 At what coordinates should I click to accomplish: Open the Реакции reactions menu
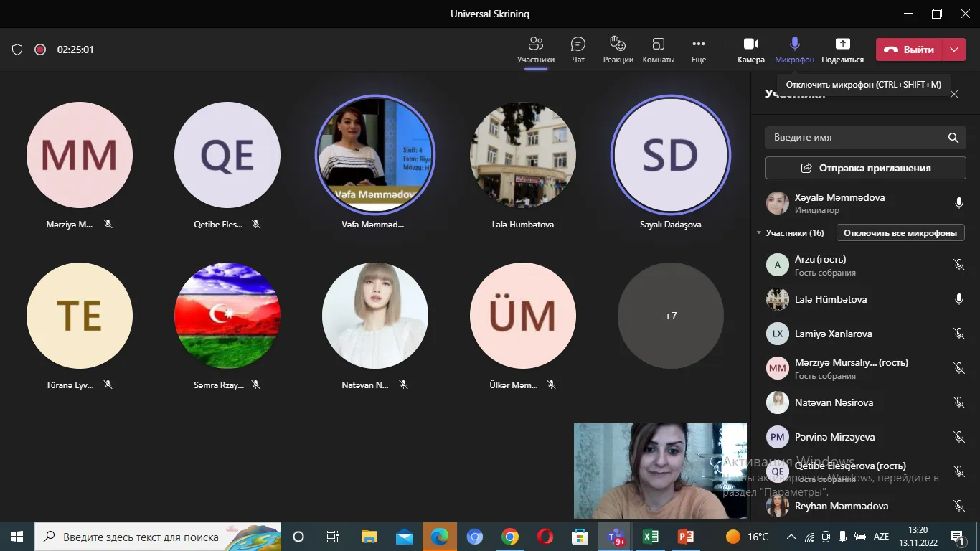(x=618, y=50)
